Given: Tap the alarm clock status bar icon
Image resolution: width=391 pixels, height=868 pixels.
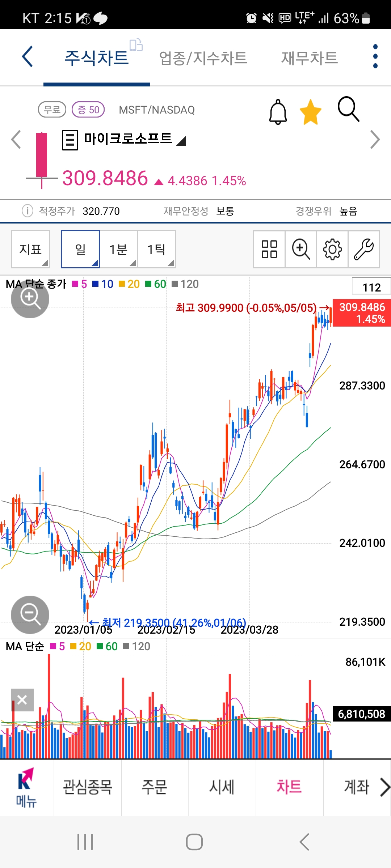Looking at the screenshot, I should tap(251, 18).
